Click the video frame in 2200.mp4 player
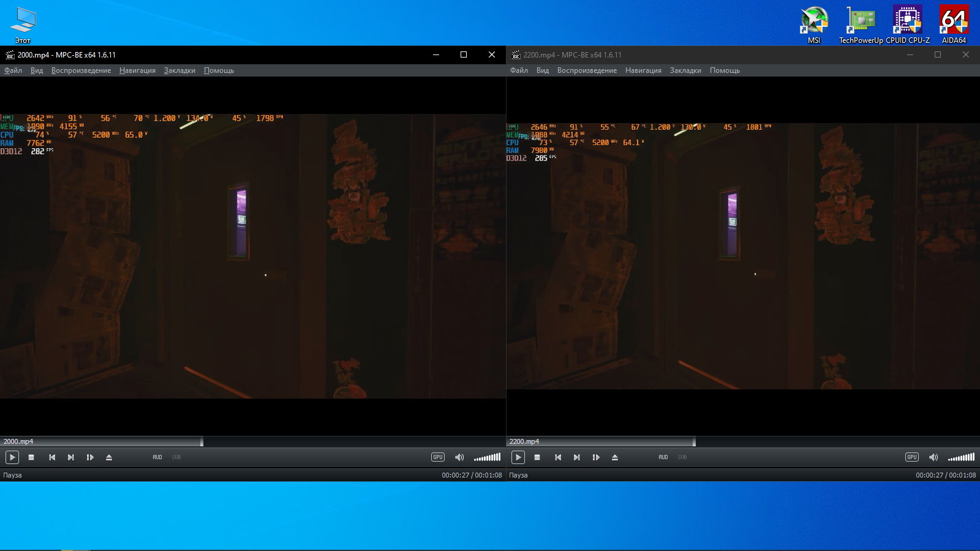The width and height of the screenshot is (980, 551). pos(743,256)
